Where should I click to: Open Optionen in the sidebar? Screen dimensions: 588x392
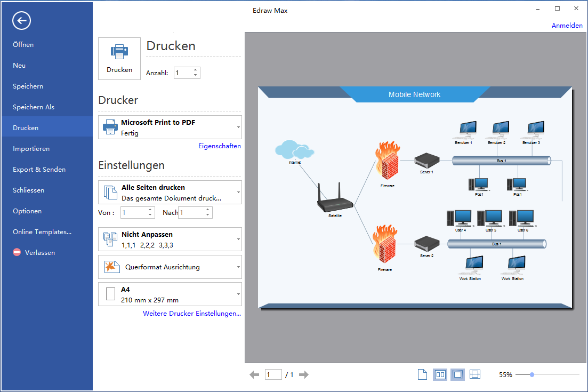pos(47,211)
